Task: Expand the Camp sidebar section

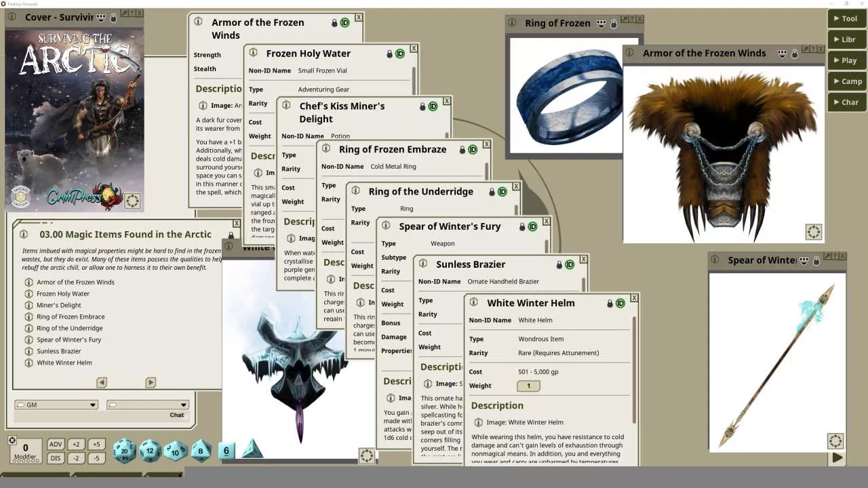Action: click(846, 81)
